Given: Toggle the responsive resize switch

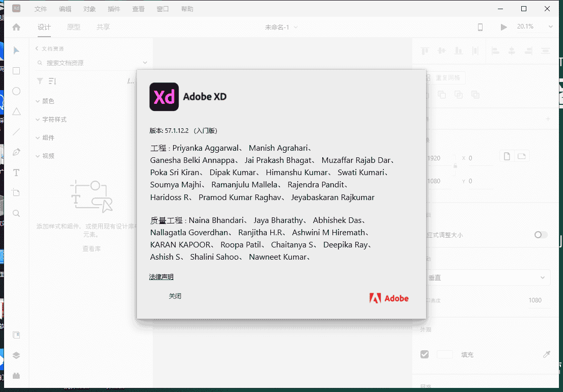Looking at the screenshot, I should (x=541, y=235).
